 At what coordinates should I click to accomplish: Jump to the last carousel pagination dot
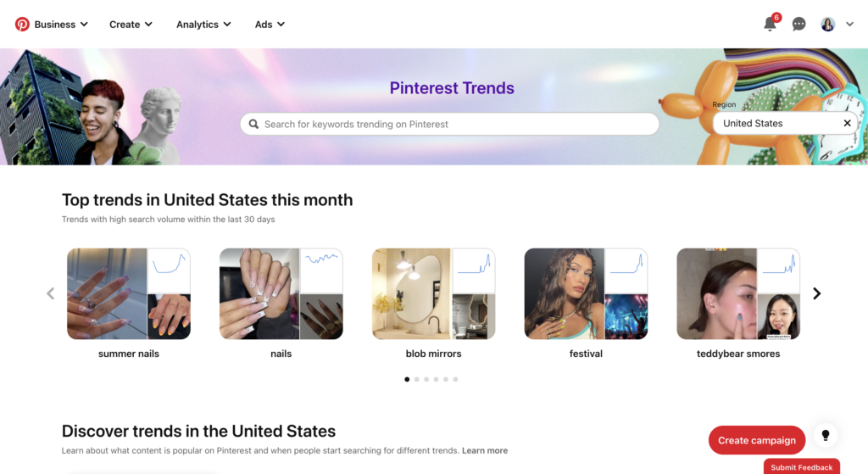tap(455, 379)
